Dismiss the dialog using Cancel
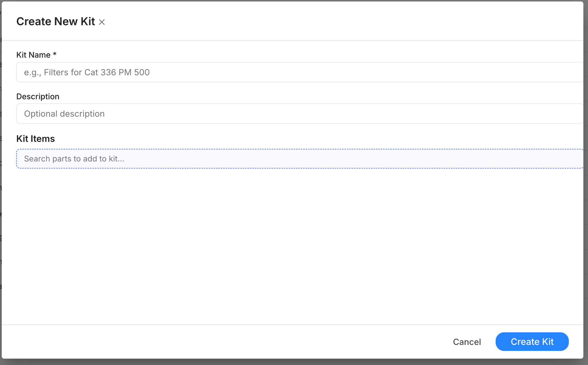Viewport: 588px width, 365px height. tap(467, 342)
